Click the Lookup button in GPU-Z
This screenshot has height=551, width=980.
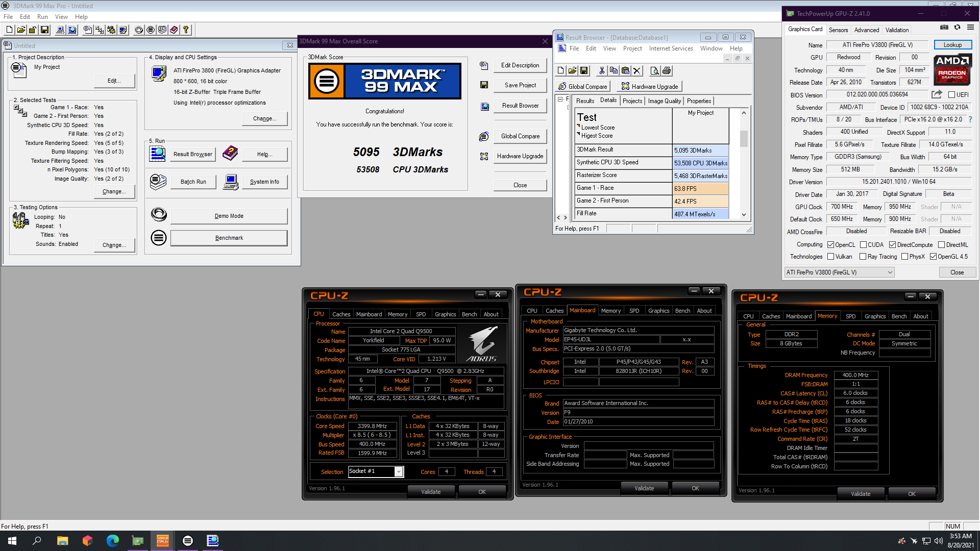tap(952, 45)
